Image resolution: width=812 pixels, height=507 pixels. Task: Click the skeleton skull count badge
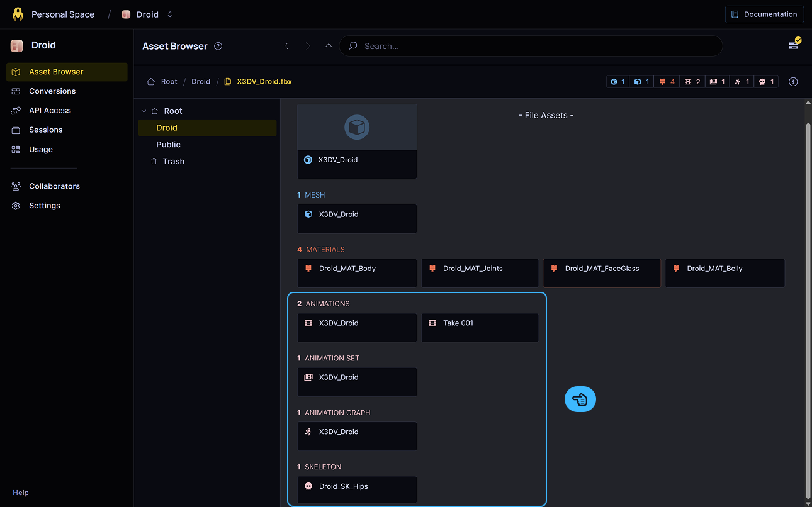pyautogui.click(x=766, y=82)
